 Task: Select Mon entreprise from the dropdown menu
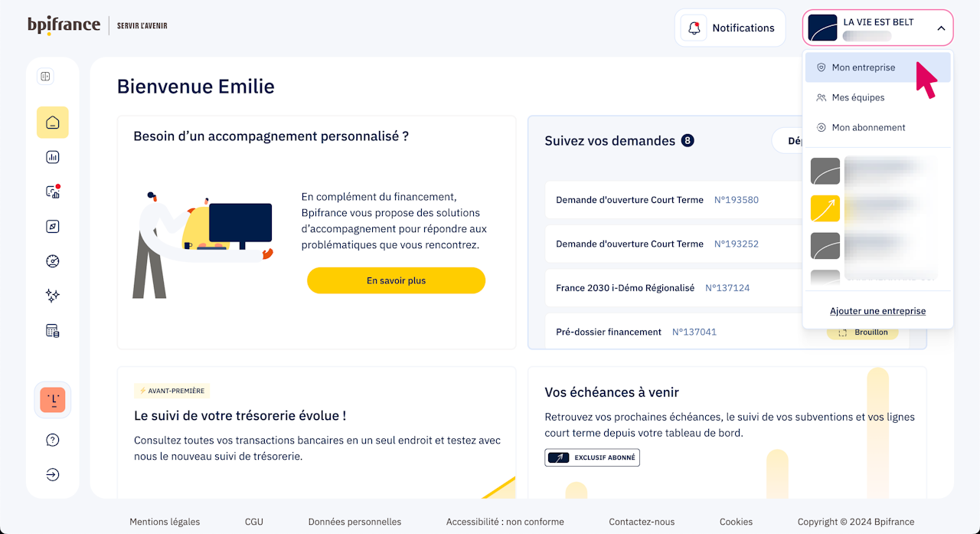coord(863,67)
